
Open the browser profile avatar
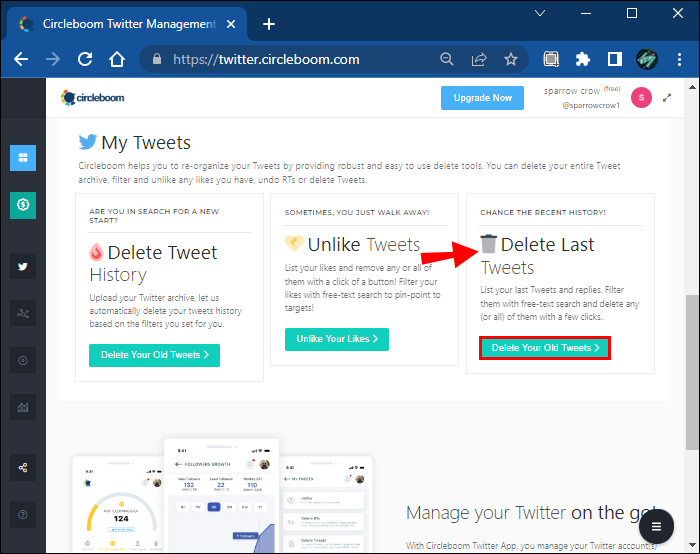(647, 59)
